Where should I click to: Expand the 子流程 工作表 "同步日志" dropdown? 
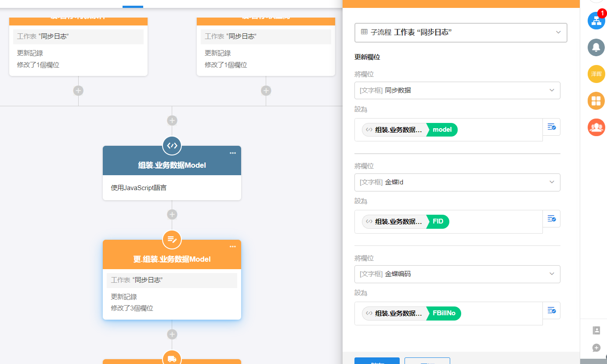pos(461,32)
